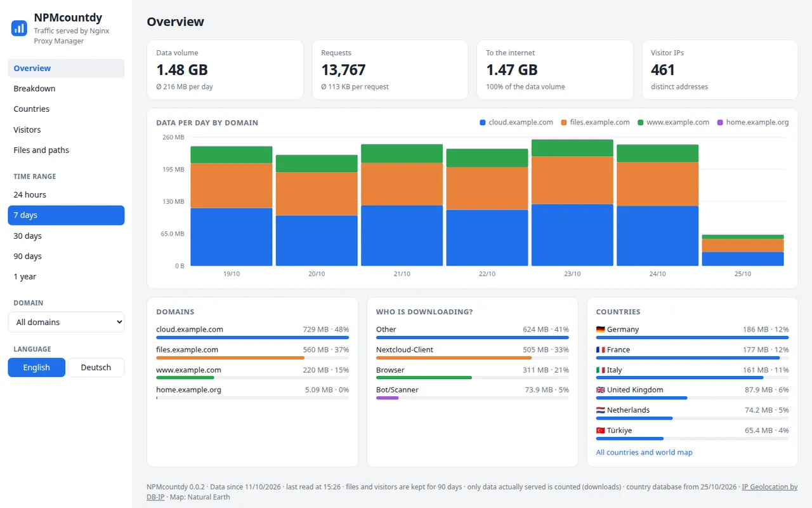Click the 23/10 bar in the chart
This screenshot has width=812, height=508.
click(572, 203)
